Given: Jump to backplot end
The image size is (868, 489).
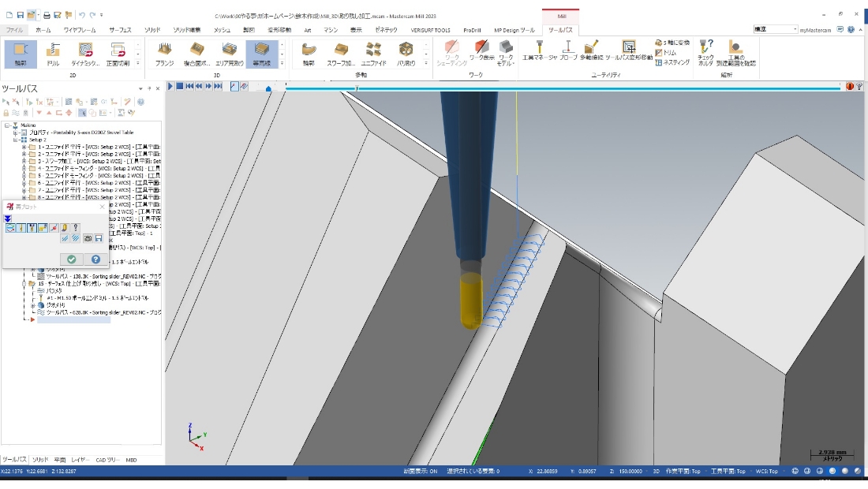Looking at the screenshot, I should click(x=218, y=86).
